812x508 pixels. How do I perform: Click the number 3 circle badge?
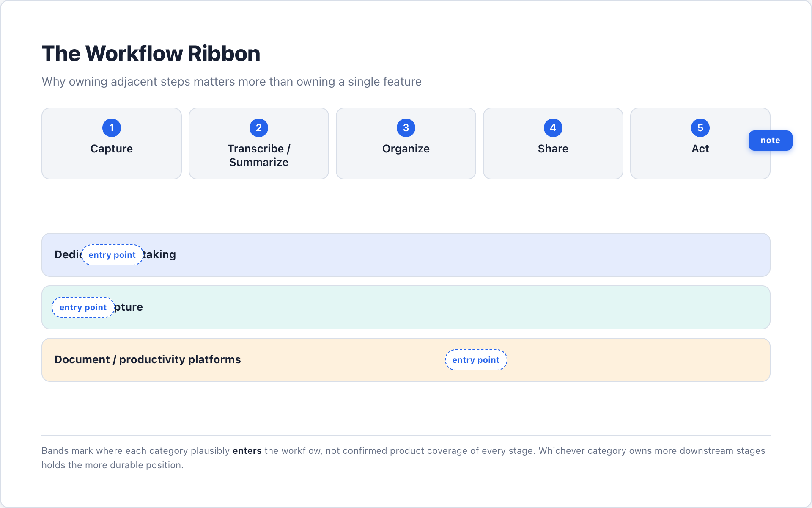[x=406, y=128]
